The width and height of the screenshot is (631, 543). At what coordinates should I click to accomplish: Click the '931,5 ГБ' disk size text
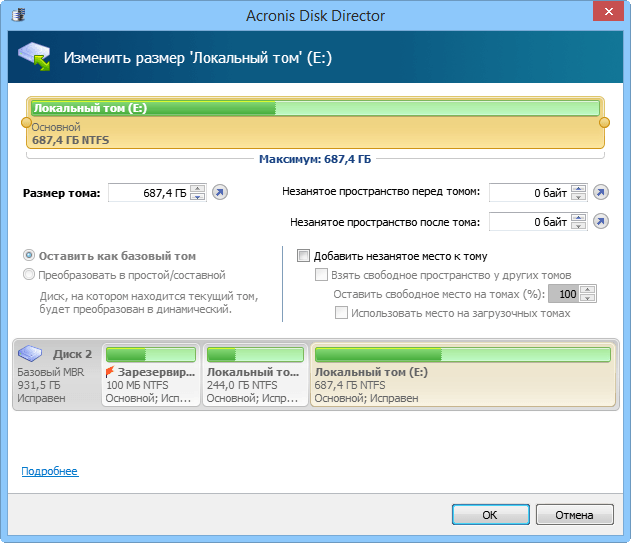click(x=39, y=385)
